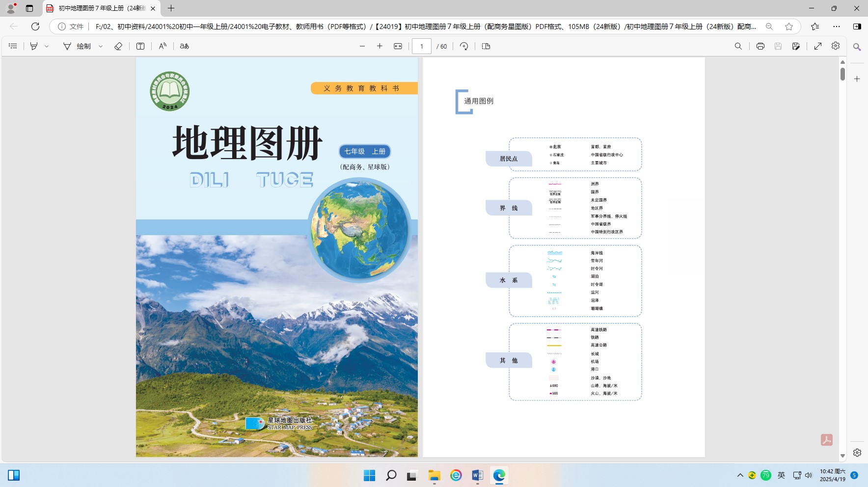Rotate the PDF page
Image resolution: width=868 pixels, height=487 pixels.
(464, 46)
